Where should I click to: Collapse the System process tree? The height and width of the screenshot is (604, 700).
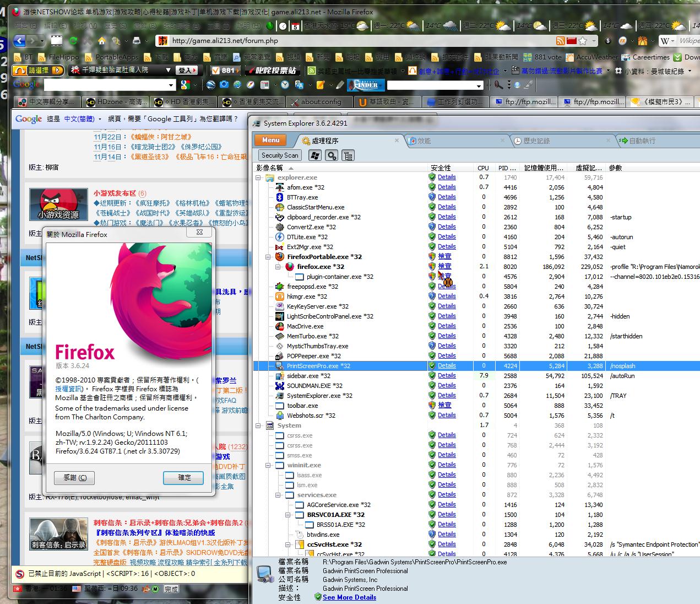click(x=258, y=425)
